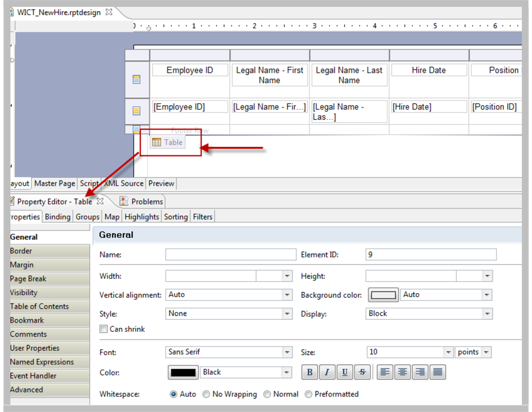Open the Font dropdown showing Sans Serif

pos(287,352)
